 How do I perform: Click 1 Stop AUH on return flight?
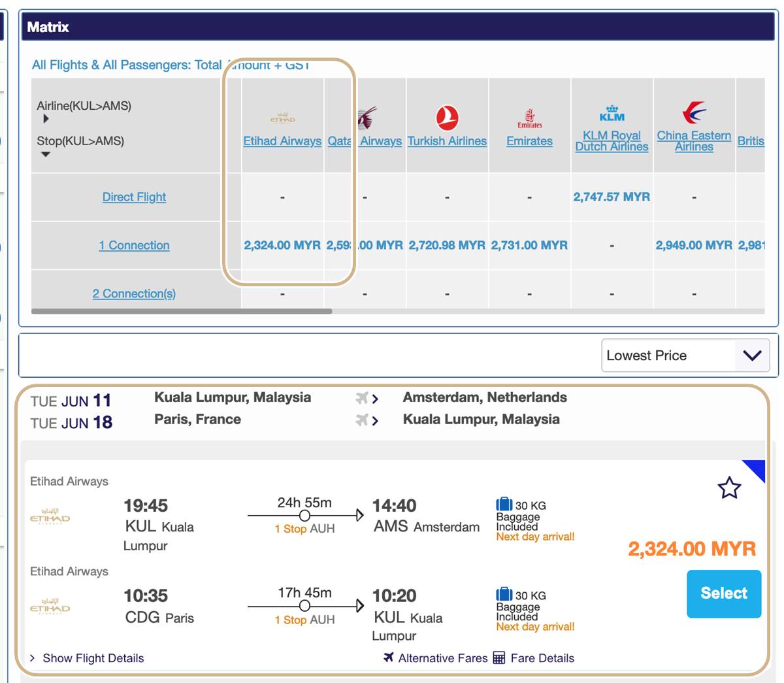304,620
